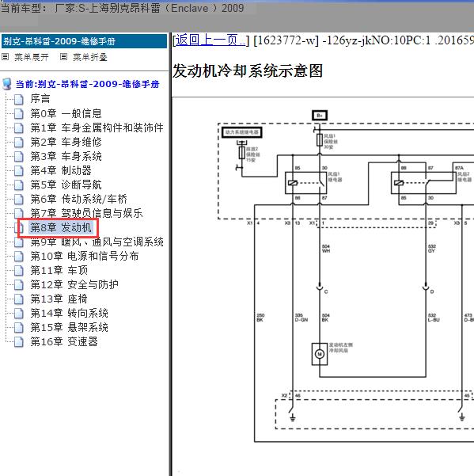Viewport: 474px width, 476px height.
Task: Select 第11章 车顶 chapter
Action: [59, 270]
